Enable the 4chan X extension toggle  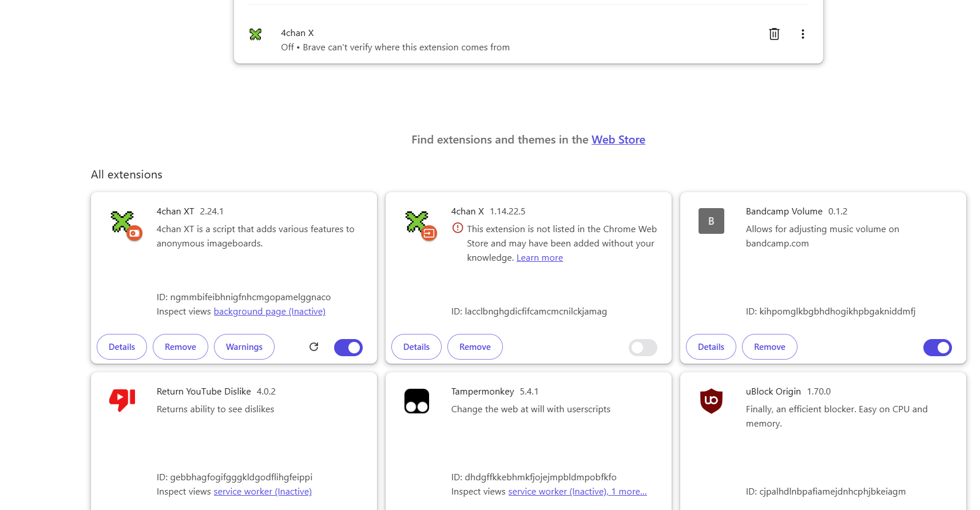(x=643, y=347)
